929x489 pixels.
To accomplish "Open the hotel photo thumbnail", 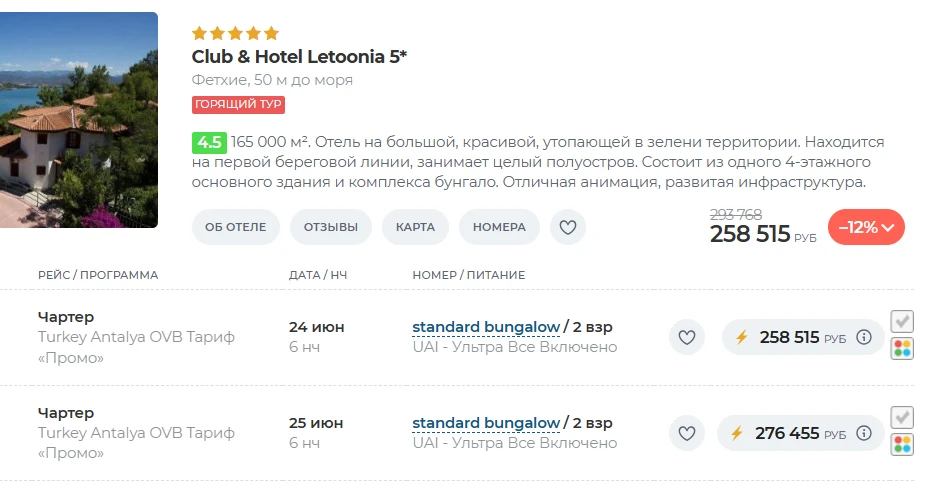I will point(79,120).
